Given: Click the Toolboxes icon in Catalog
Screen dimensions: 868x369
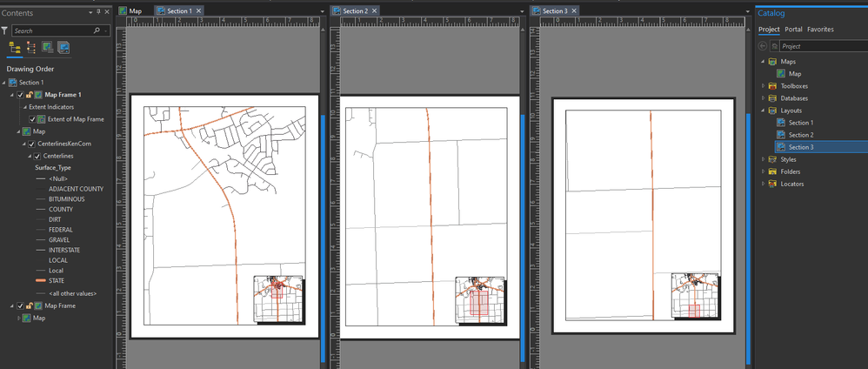Looking at the screenshot, I should click(773, 86).
